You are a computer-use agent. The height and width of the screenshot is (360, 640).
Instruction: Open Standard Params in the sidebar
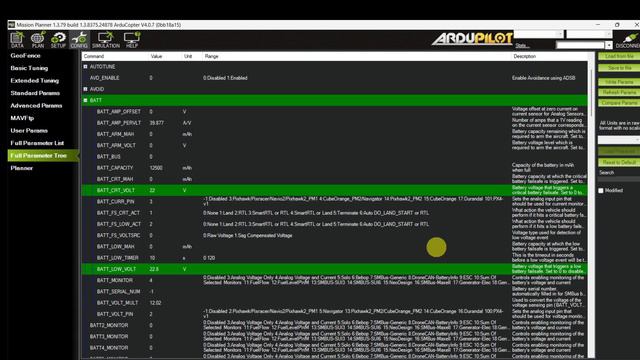click(35, 93)
